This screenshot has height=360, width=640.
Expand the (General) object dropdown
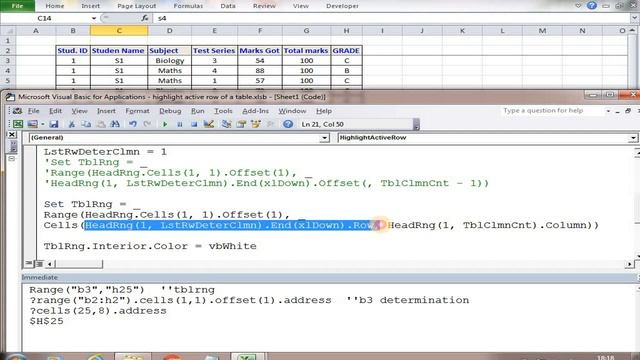[x=324, y=138]
